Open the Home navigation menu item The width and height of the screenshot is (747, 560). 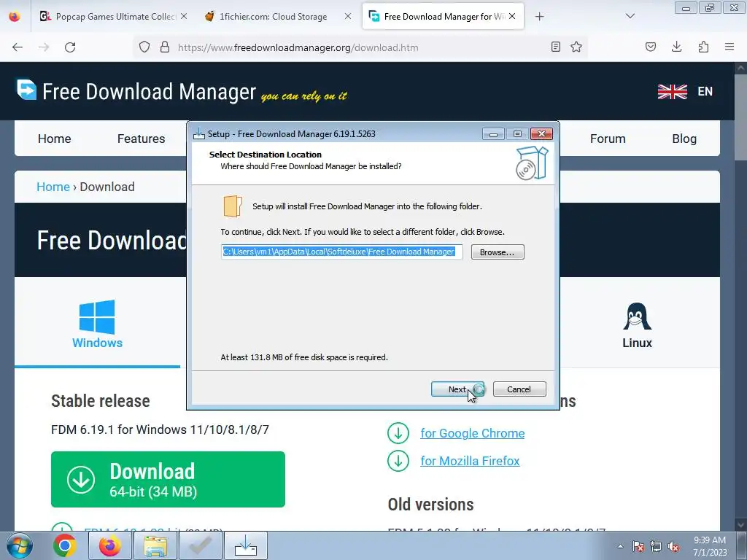[x=54, y=139]
